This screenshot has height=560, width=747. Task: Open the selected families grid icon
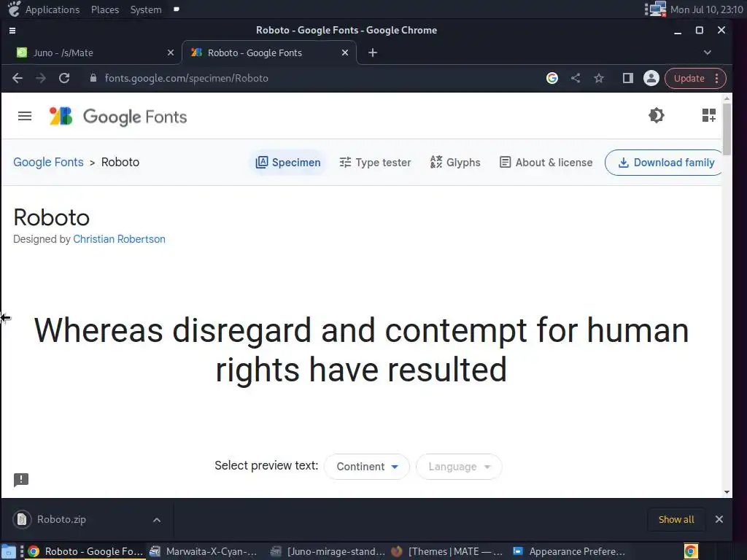pos(708,115)
